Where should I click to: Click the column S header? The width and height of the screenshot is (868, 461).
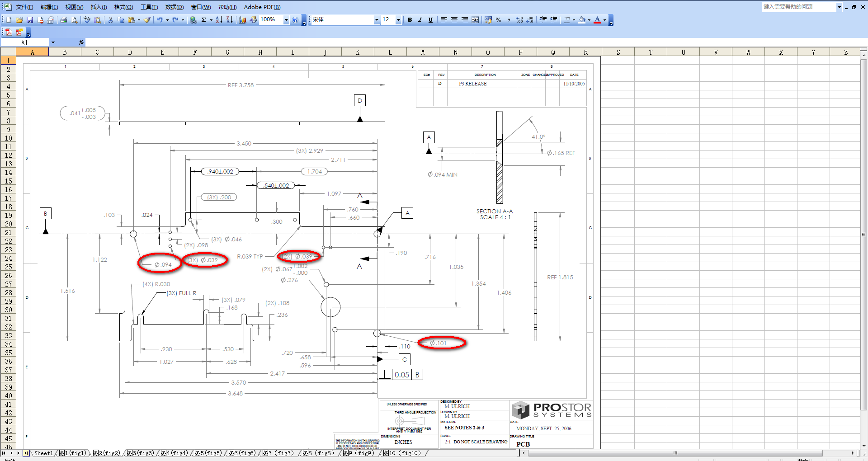click(x=618, y=52)
